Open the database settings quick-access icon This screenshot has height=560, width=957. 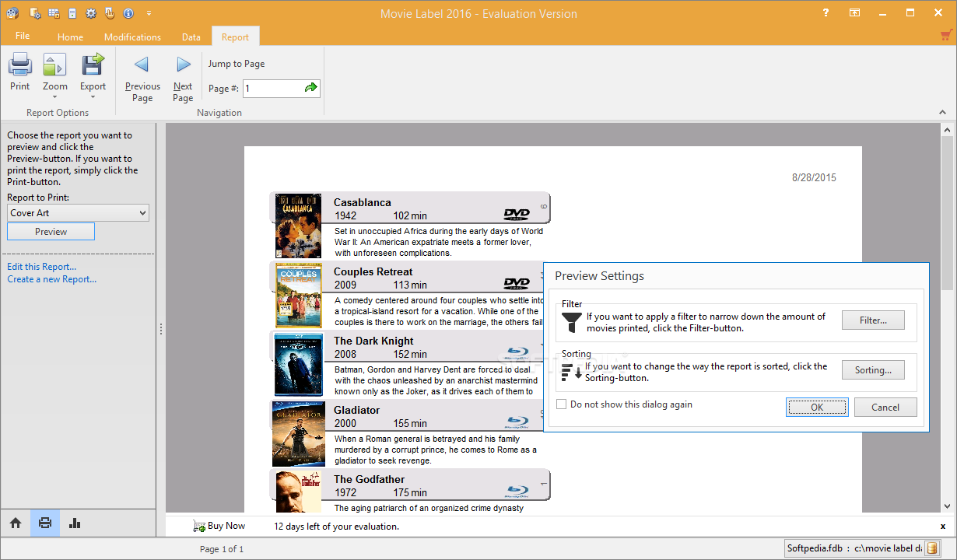pyautogui.click(x=35, y=13)
